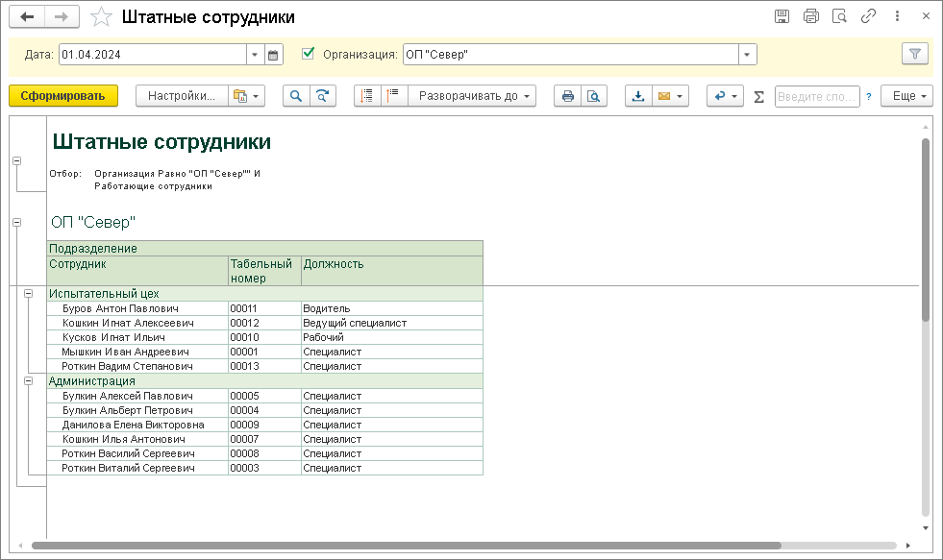943x560 pixels.
Task: Open print preview with magnifier-page icon
Action: point(594,96)
